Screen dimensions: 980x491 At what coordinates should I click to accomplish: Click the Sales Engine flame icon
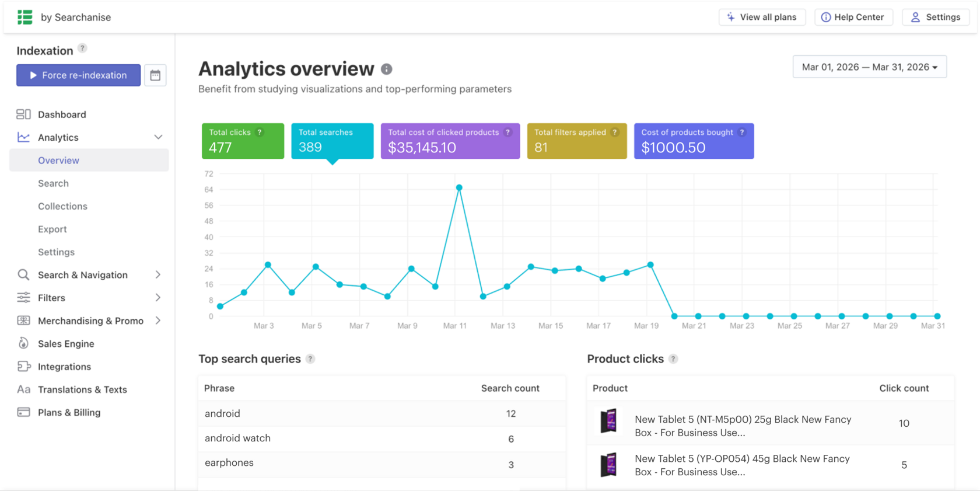pyautogui.click(x=23, y=343)
